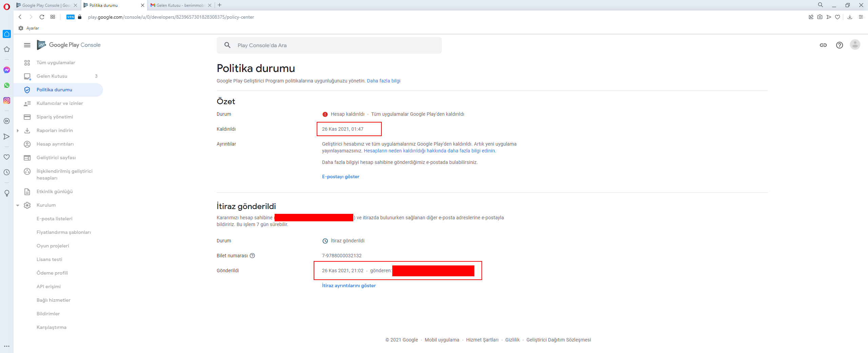Open the Opera sidebar history clock icon
The image size is (868, 353).
6,172
